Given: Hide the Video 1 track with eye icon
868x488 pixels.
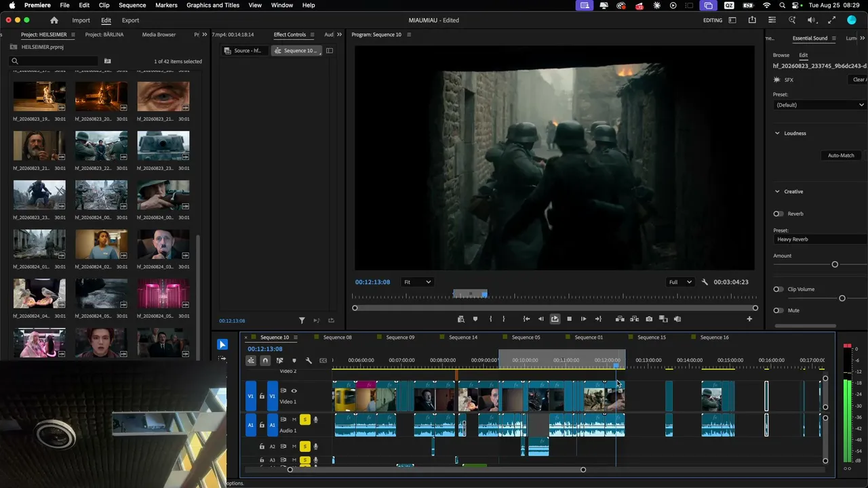Looking at the screenshot, I should (x=294, y=391).
